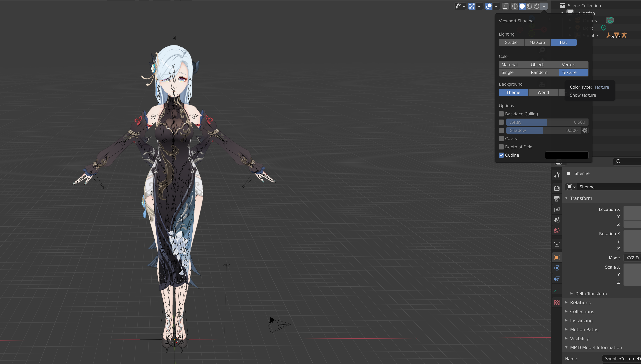Open the Output properties tab
The image size is (641, 364).
[557, 199]
